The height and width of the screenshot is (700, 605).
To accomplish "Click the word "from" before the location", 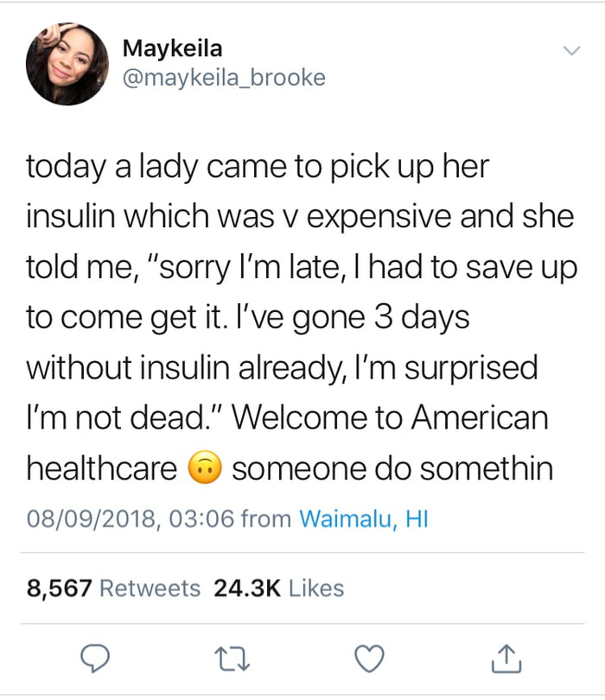I will point(266,519).
